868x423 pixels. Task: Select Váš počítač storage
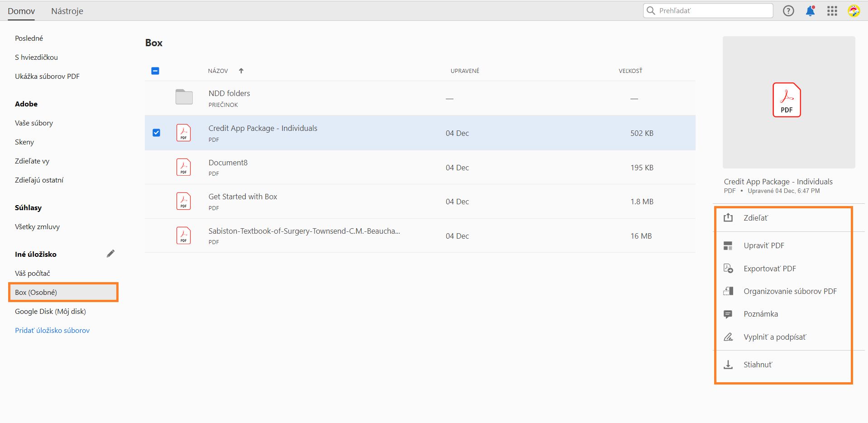(x=33, y=273)
